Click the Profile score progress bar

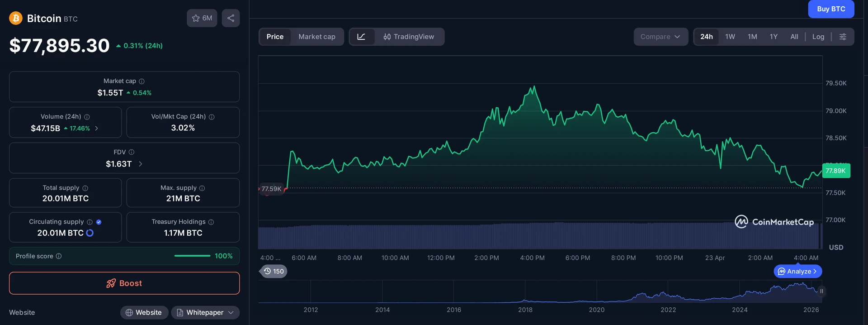click(x=193, y=256)
